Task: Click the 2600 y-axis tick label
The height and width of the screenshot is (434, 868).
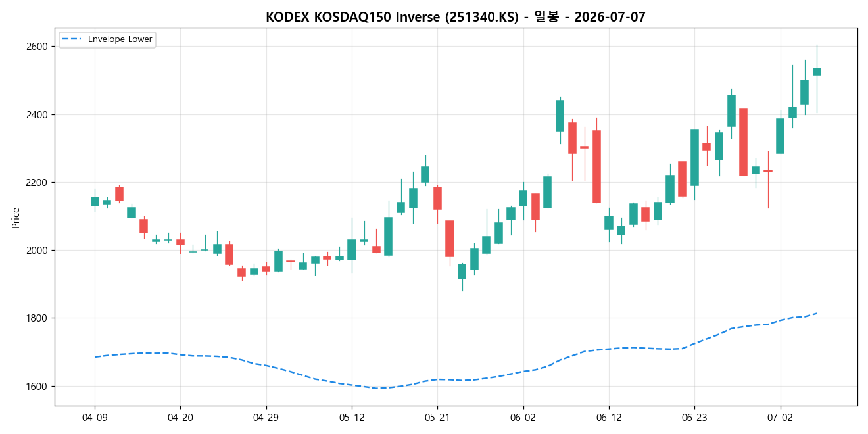Action: click(x=38, y=47)
